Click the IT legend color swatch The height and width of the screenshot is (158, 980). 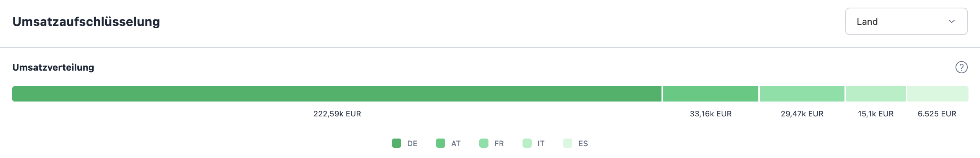point(527,143)
